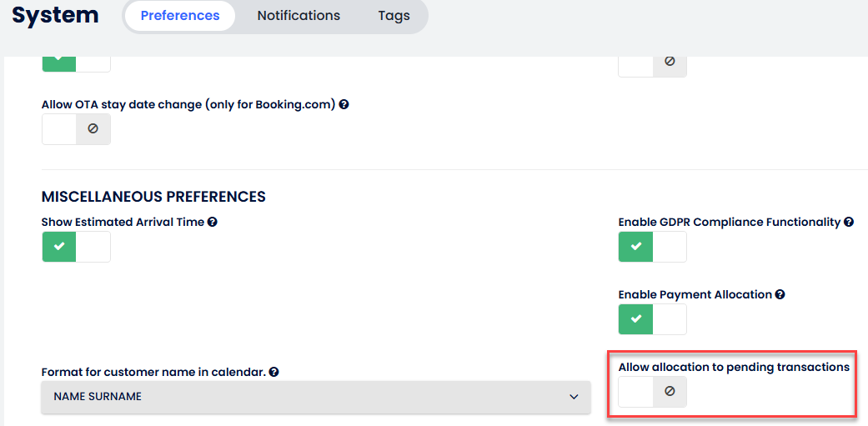
Task: Click chevron arrow on NAME SURNAME dropdown
Action: (x=574, y=397)
